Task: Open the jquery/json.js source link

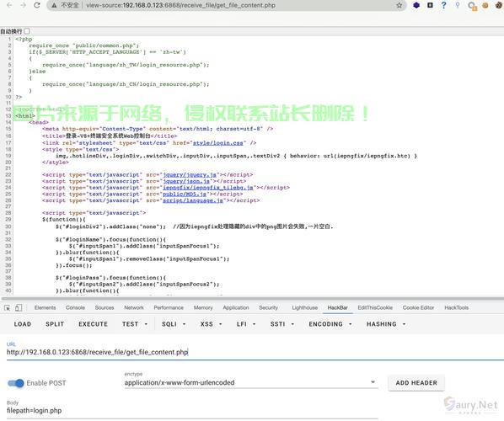Action: (x=186, y=181)
